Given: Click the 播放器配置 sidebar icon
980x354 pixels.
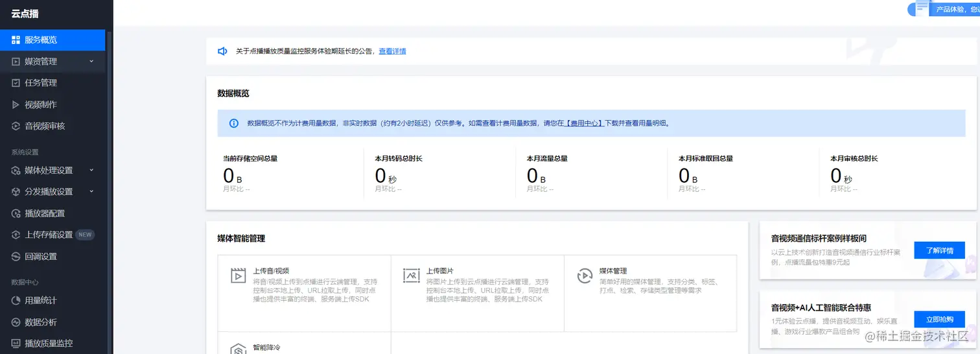Looking at the screenshot, I should (x=16, y=213).
